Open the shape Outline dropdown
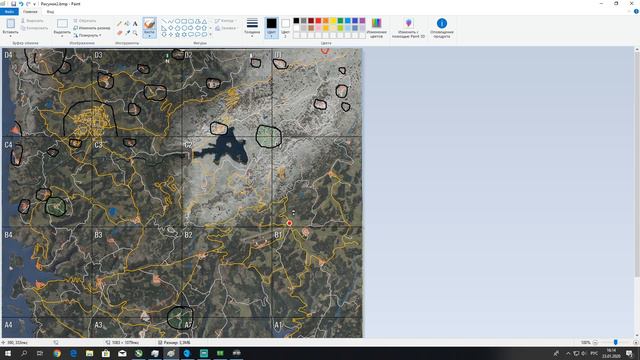 click(224, 21)
